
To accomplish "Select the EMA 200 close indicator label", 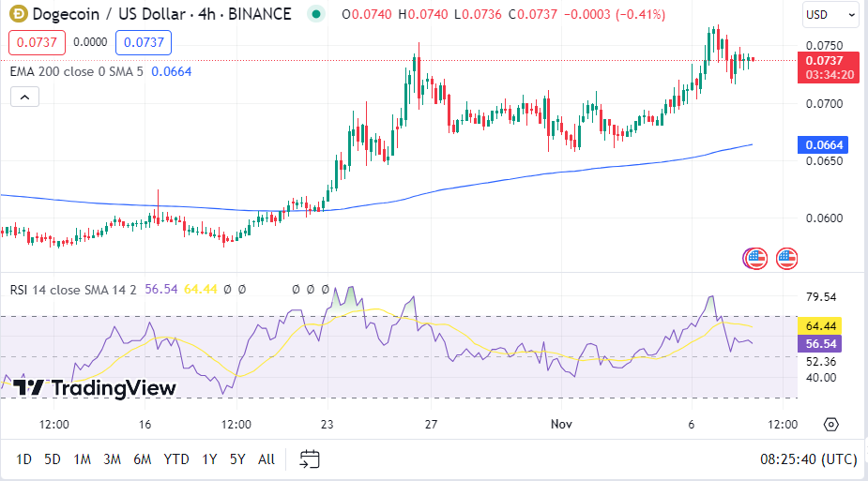I will pyautogui.click(x=76, y=72).
